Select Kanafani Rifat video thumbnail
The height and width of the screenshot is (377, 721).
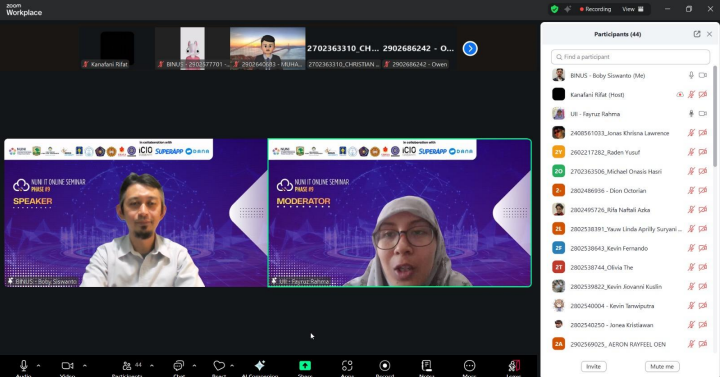point(117,48)
